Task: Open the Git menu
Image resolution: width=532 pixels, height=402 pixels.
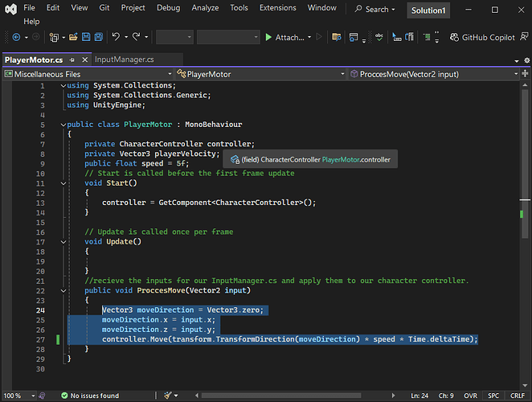Action: pyautogui.click(x=104, y=8)
